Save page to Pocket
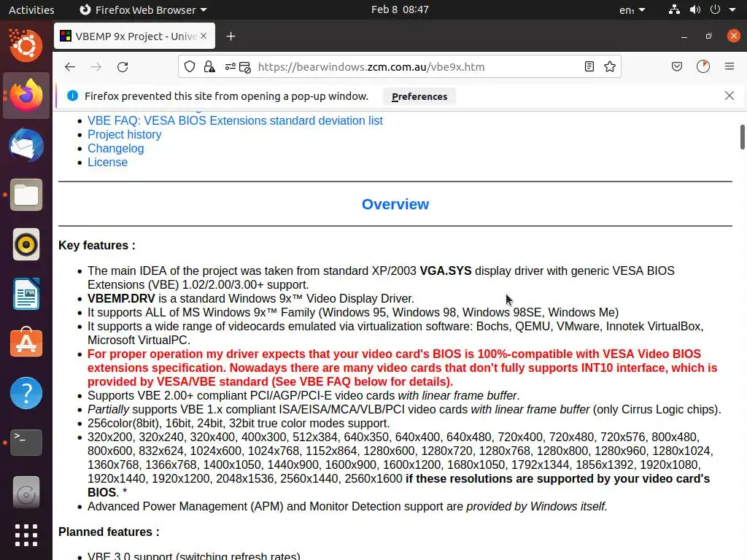 677,66
